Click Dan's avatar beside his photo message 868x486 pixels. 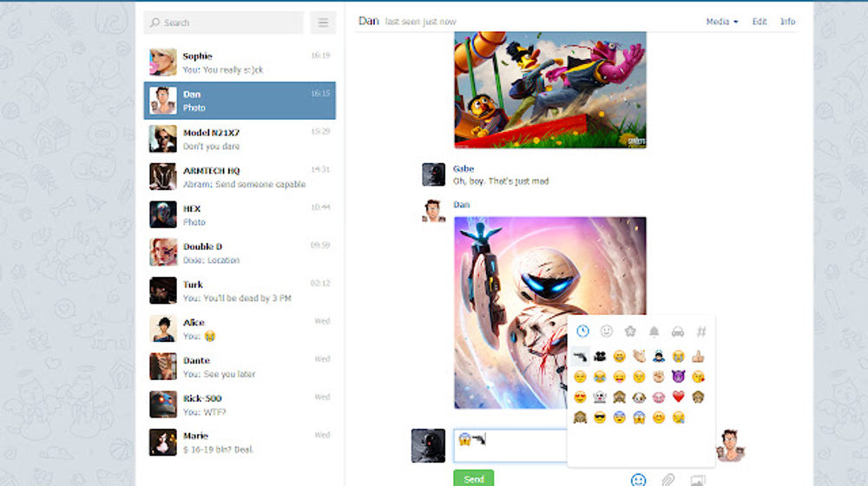[433, 211]
